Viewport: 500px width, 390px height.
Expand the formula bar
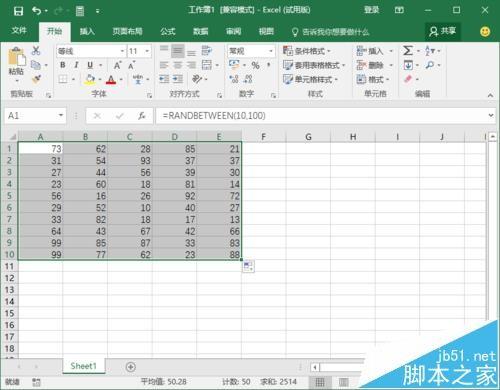point(491,115)
